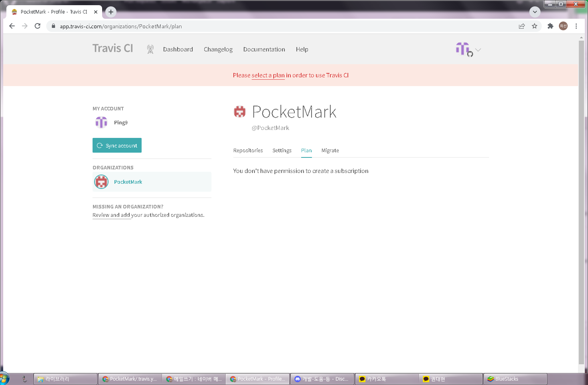Screen dimensions: 588x385
Task: Click the user avatar in header
Action: (x=464, y=49)
